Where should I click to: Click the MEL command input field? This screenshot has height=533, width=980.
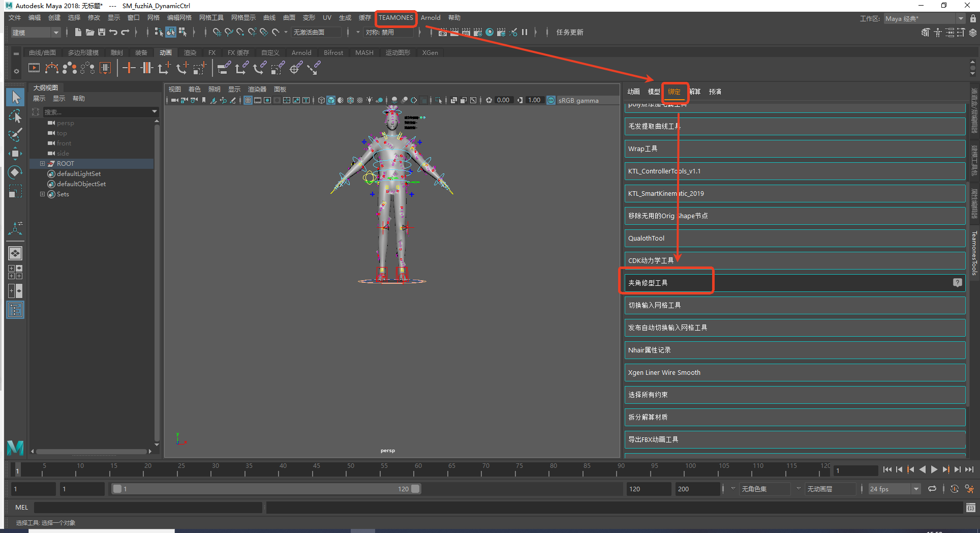click(x=147, y=507)
